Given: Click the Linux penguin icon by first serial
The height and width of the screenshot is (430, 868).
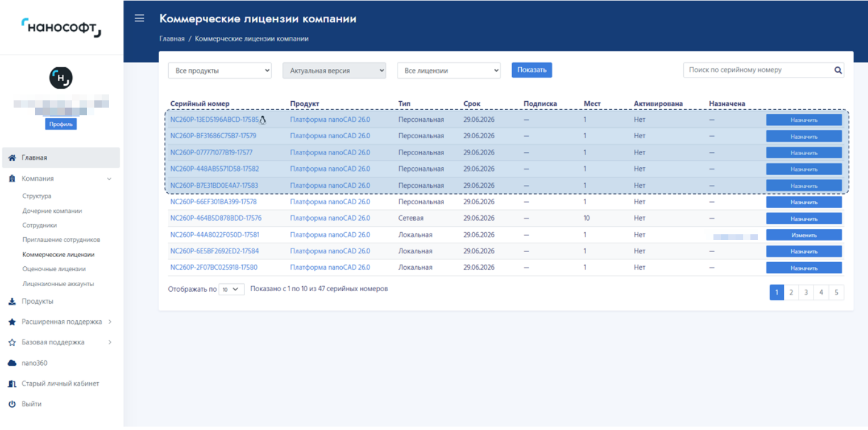Looking at the screenshot, I should coord(263,120).
